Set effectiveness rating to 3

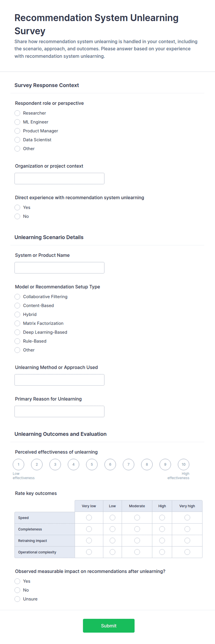tap(55, 464)
